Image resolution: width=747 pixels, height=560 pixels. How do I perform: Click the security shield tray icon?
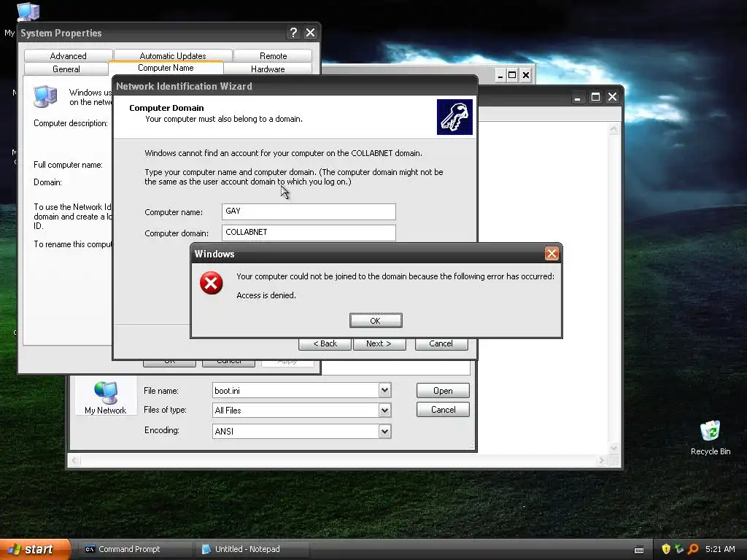tap(666, 549)
